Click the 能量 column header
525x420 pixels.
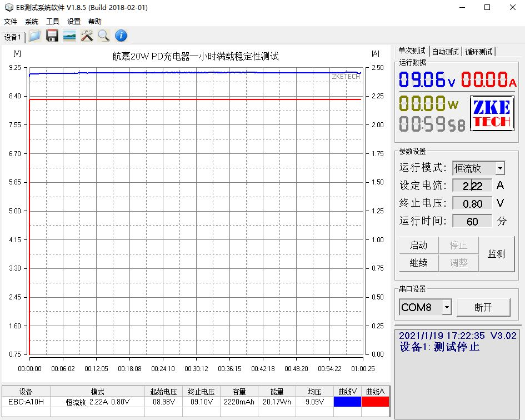pos(277,392)
